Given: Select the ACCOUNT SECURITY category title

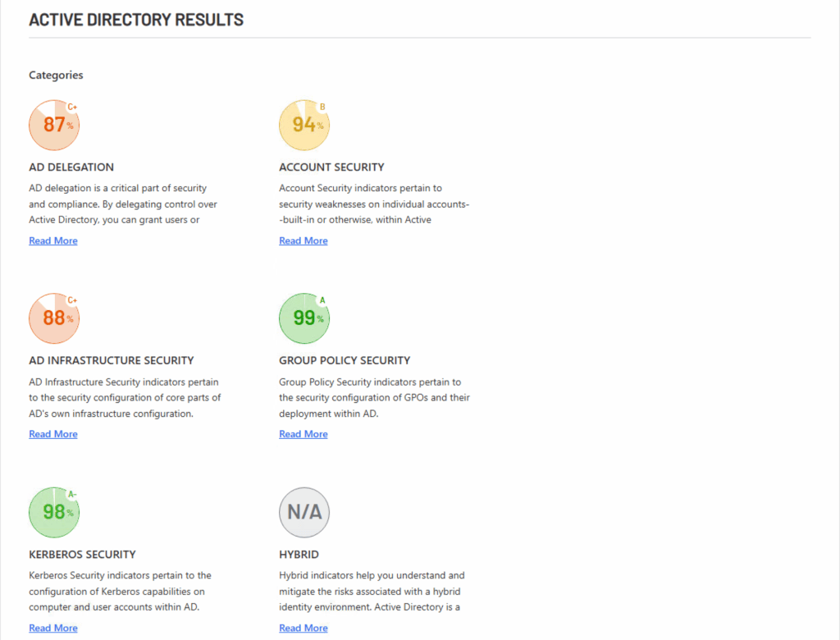Looking at the screenshot, I should click(331, 167).
